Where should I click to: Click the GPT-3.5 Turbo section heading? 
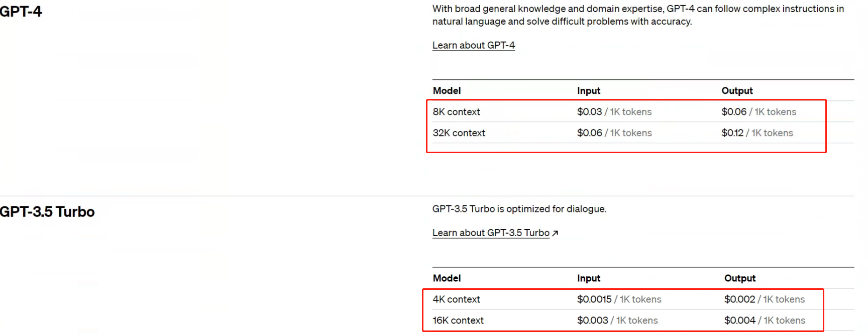pyautogui.click(x=47, y=211)
